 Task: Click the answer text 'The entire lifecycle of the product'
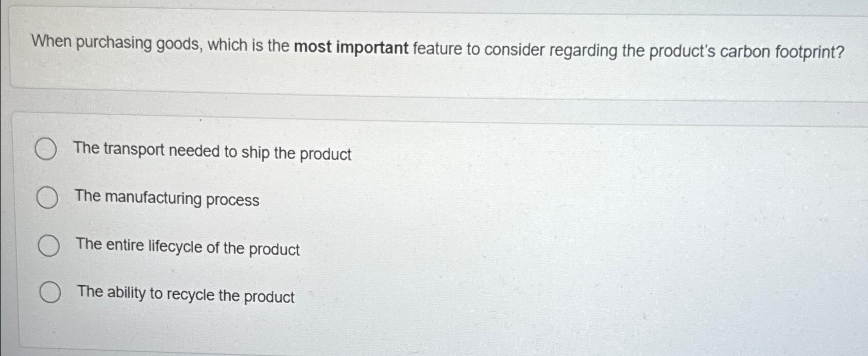[188, 247]
